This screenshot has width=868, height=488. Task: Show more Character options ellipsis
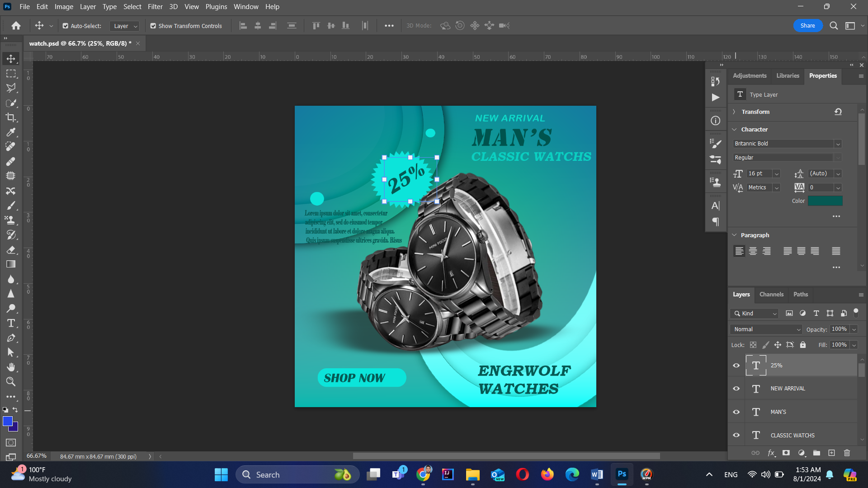pos(836,216)
